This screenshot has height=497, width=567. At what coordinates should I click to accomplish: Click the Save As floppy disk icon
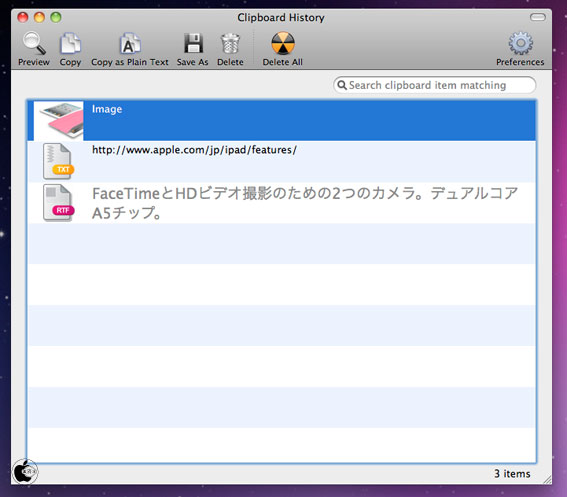click(193, 43)
